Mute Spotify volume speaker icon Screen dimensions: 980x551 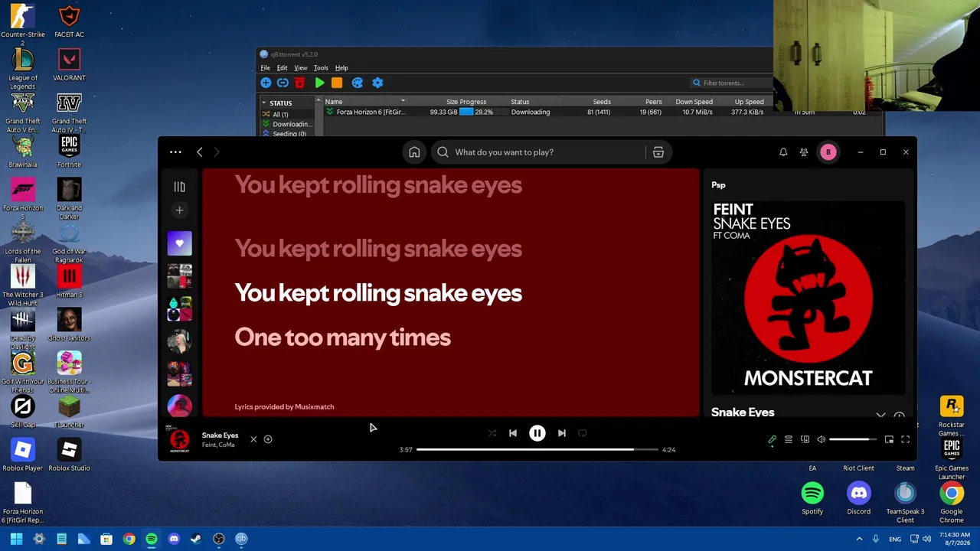pos(821,439)
